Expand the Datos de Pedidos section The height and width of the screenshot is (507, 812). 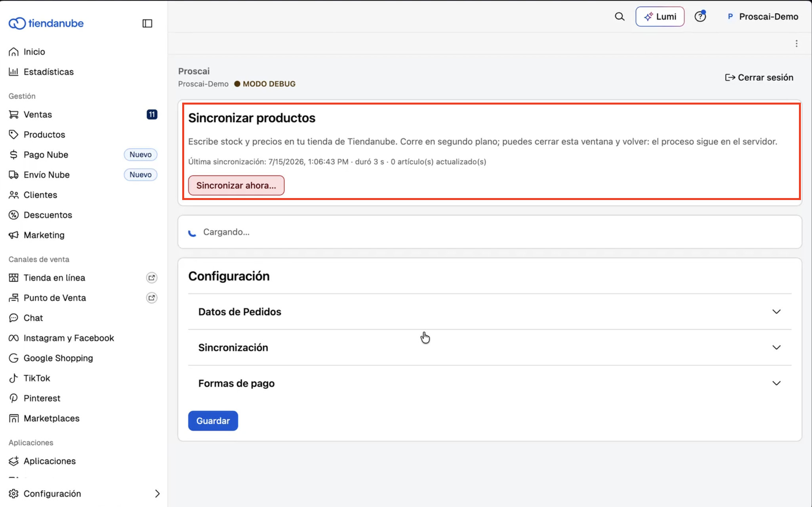pyautogui.click(x=490, y=312)
